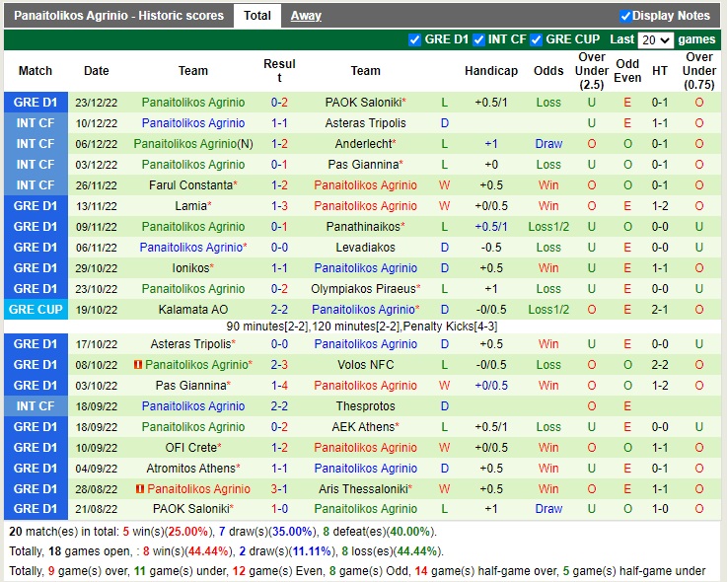Open PAOK Saloniki team on 23/12/22 row
Screen dimensions: 728x582
pyautogui.click(x=365, y=103)
